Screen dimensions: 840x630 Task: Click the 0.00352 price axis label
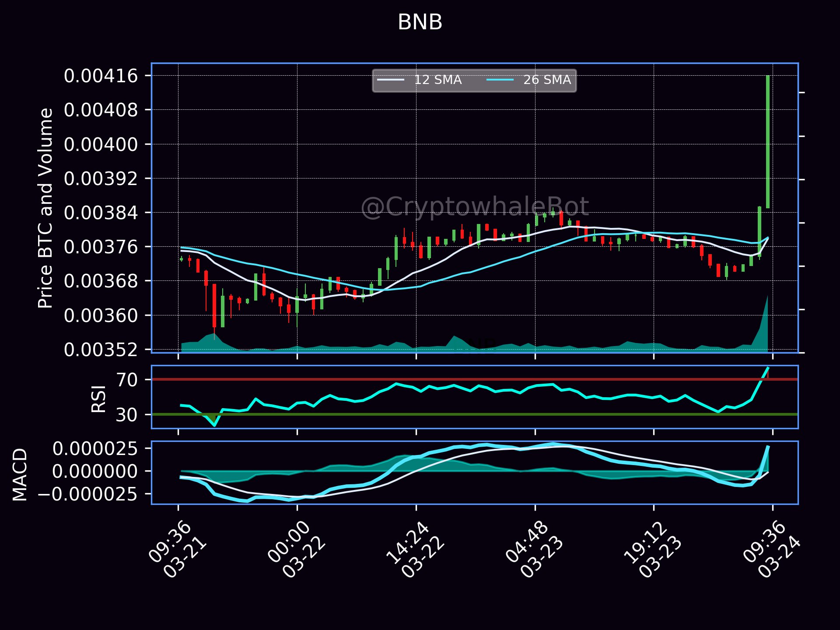tap(101, 350)
